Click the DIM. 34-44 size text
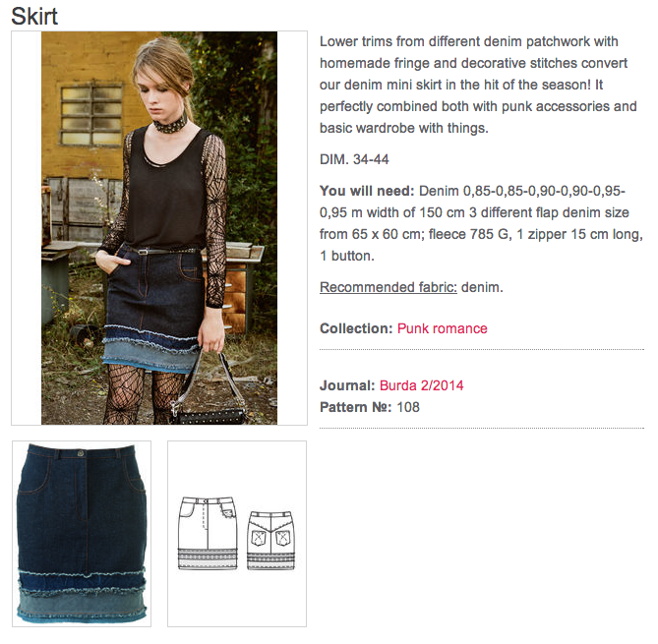 (354, 159)
